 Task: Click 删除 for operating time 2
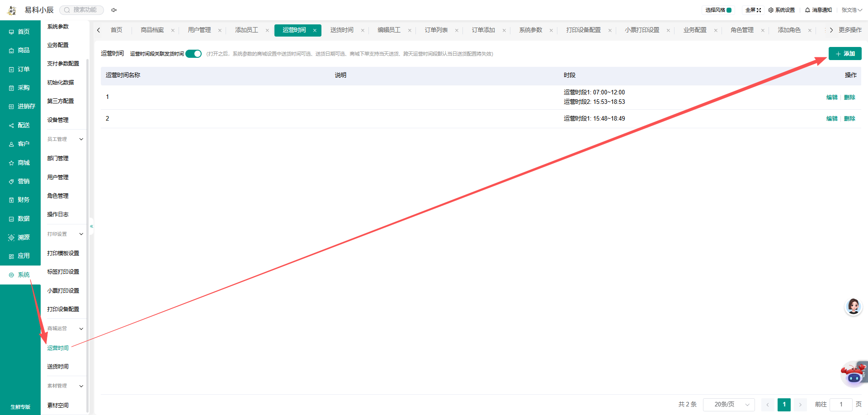[x=849, y=119]
